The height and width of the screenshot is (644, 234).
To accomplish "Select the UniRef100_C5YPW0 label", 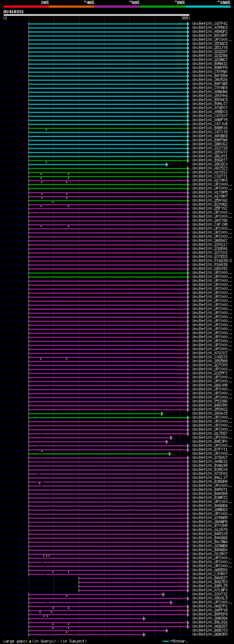I will point(210,72).
